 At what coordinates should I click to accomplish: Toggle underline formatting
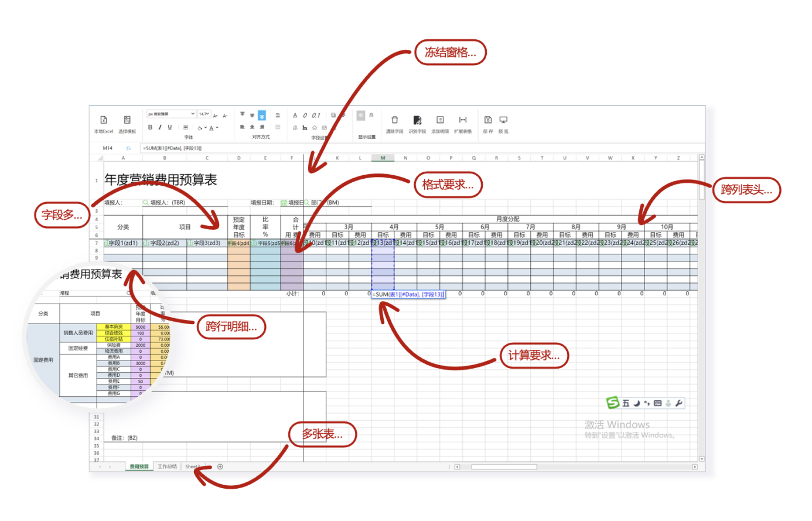click(170, 127)
